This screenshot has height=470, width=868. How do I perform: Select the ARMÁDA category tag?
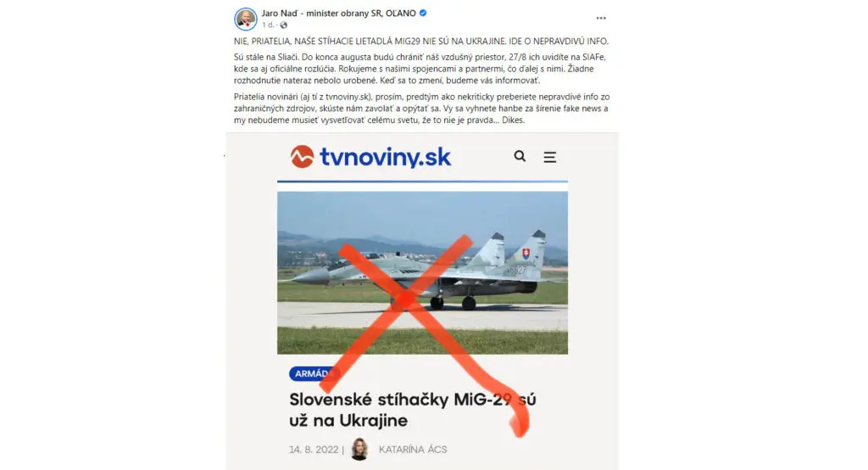point(314,373)
